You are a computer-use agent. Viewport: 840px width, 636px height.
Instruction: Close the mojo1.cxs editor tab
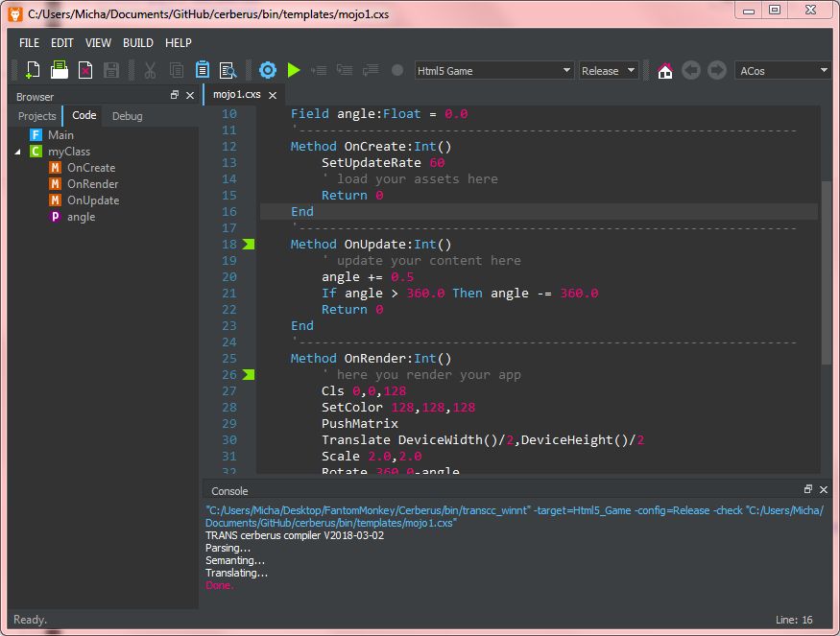272,95
